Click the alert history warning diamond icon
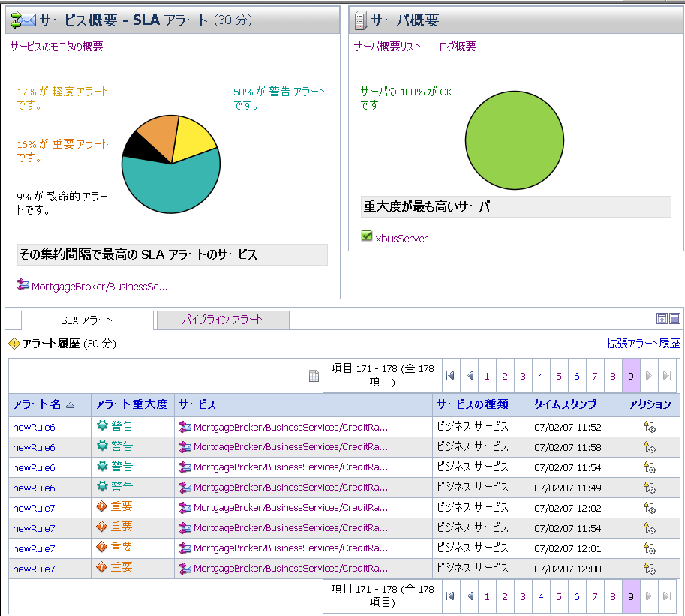 tap(14, 344)
